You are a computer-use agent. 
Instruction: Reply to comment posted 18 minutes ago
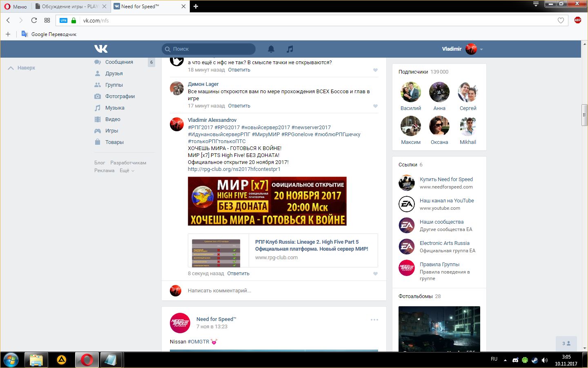pos(239,70)
